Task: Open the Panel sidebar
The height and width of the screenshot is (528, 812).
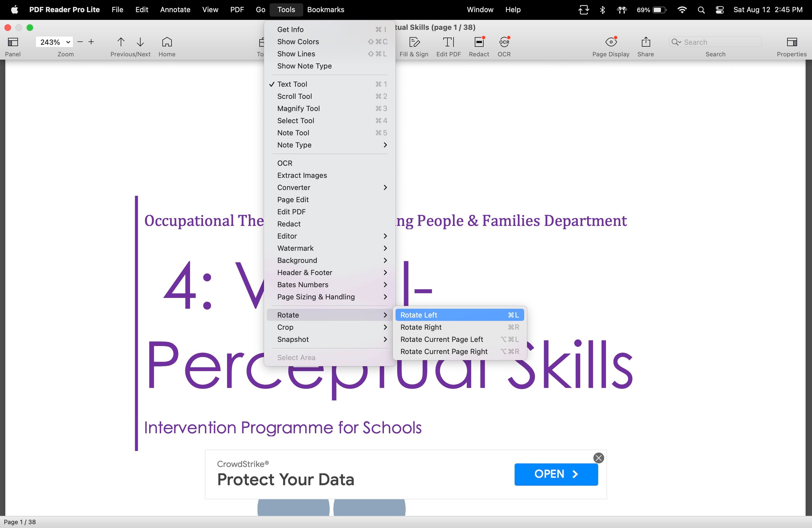Action: (13, 42)
